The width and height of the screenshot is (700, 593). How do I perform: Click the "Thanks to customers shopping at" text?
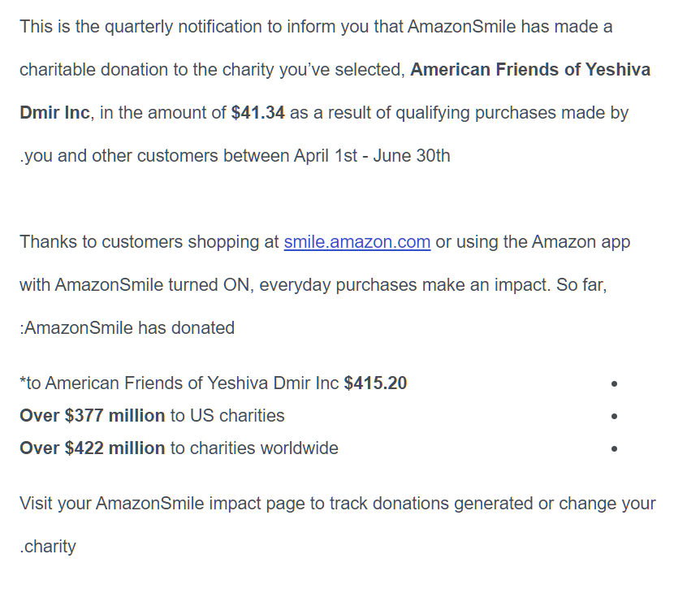click(149, 242)
